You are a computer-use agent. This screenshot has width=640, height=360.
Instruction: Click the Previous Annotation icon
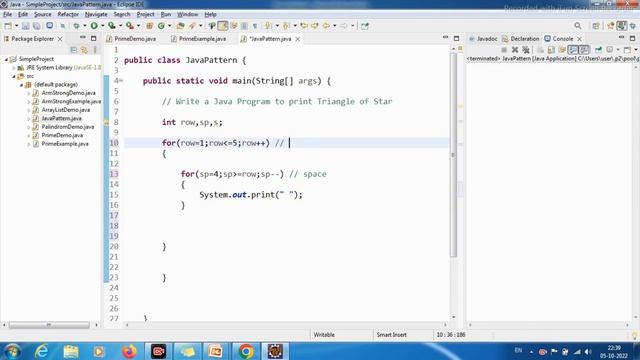click(286, 26)
